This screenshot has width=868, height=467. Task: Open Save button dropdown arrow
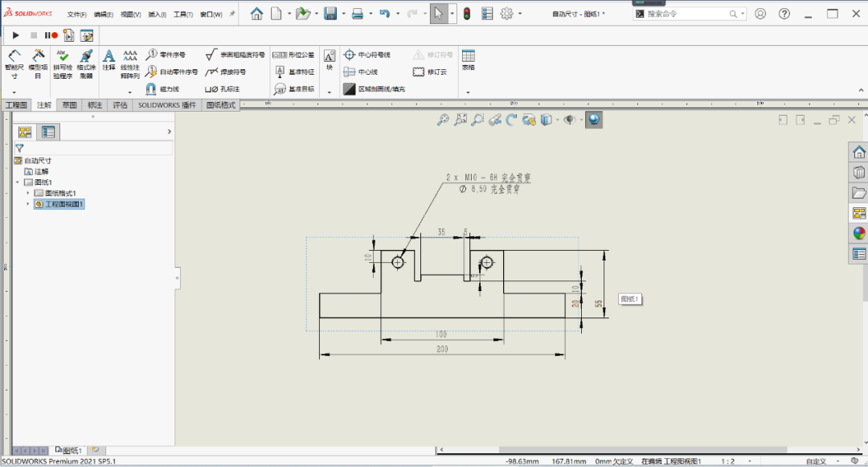(343, 14)
